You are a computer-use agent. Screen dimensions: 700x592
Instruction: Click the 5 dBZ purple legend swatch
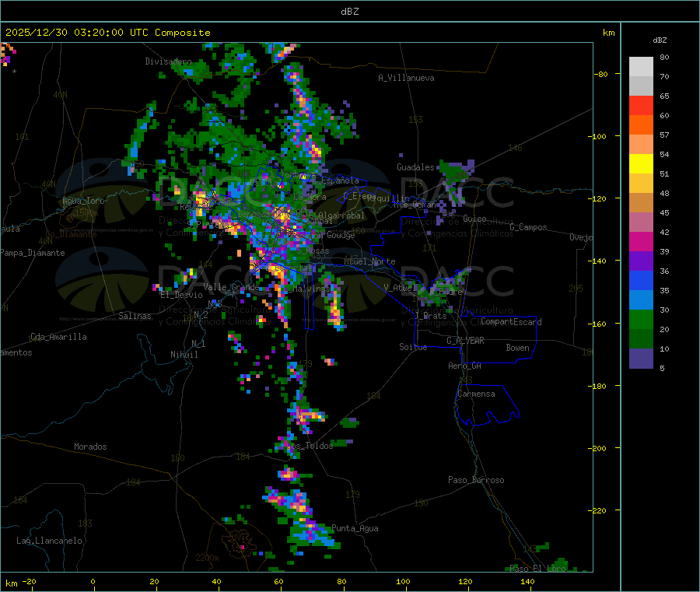[x=641, y=359]
